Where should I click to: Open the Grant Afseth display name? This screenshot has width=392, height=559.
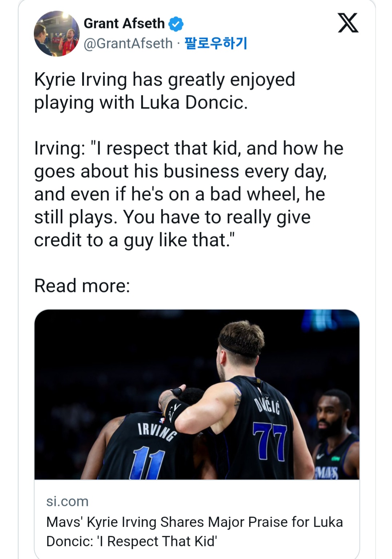point(124,24)
